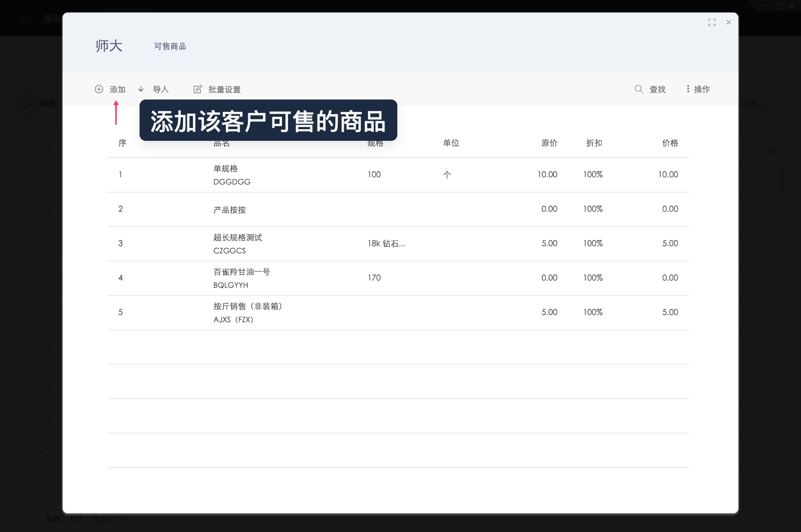
Task: Click the 导入 import arrow icon
Action: [141, 89]
